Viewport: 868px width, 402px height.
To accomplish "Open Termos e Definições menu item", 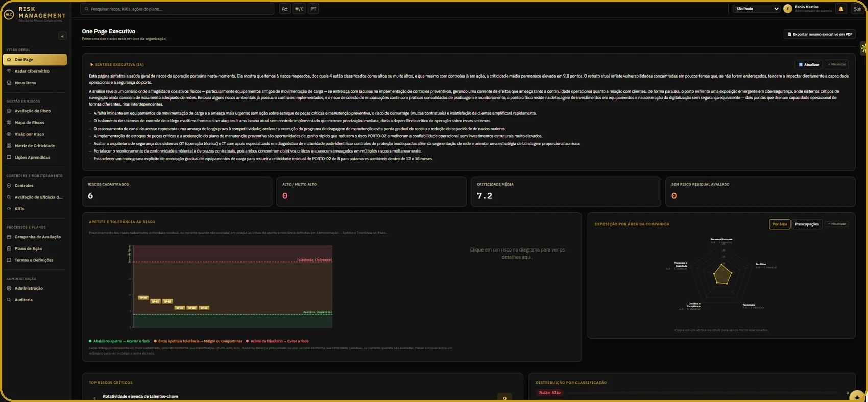I will (35, 260).
